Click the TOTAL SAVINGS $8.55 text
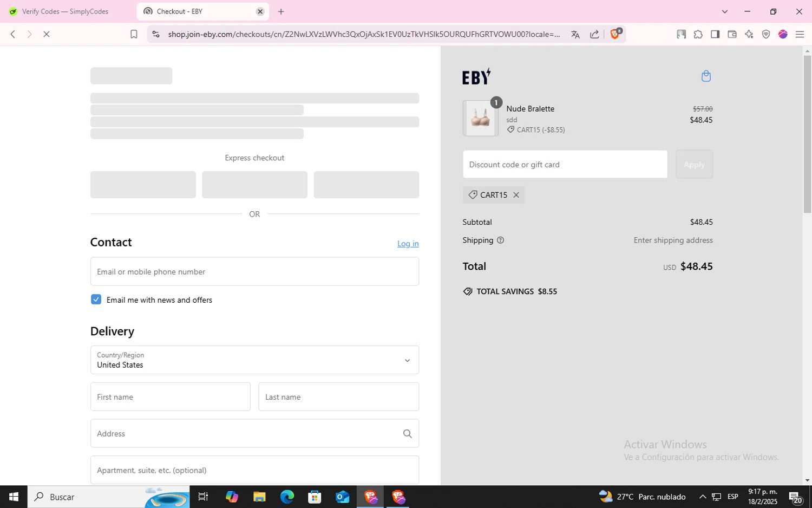The width and height of the screenshot is (812, 508). coord(516,291)
